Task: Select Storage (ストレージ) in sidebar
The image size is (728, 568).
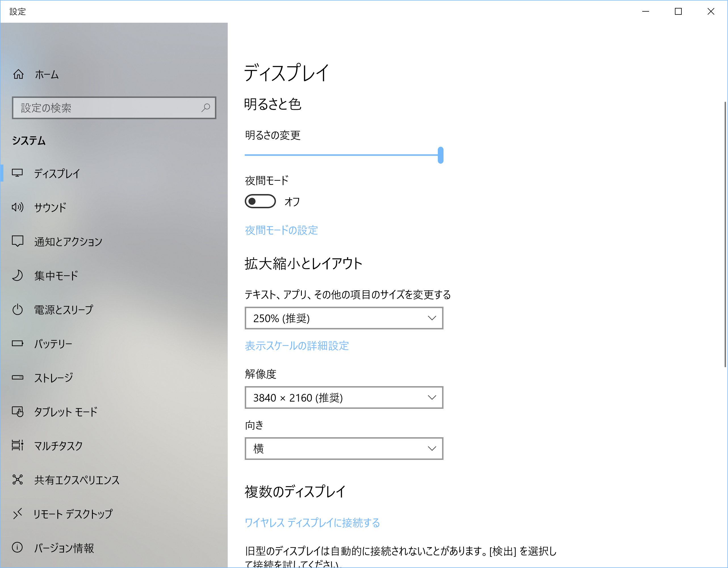Action: point(53,378)
